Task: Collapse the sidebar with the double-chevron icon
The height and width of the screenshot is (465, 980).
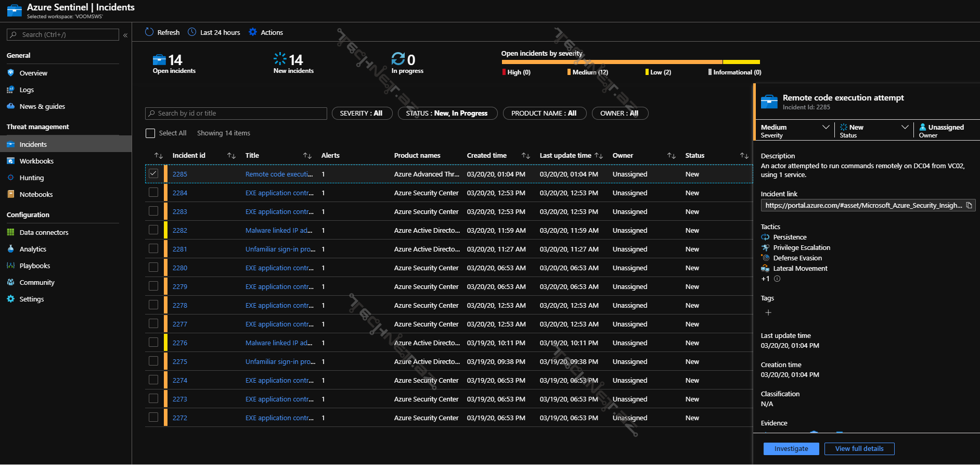Action: tap(125, 35)
